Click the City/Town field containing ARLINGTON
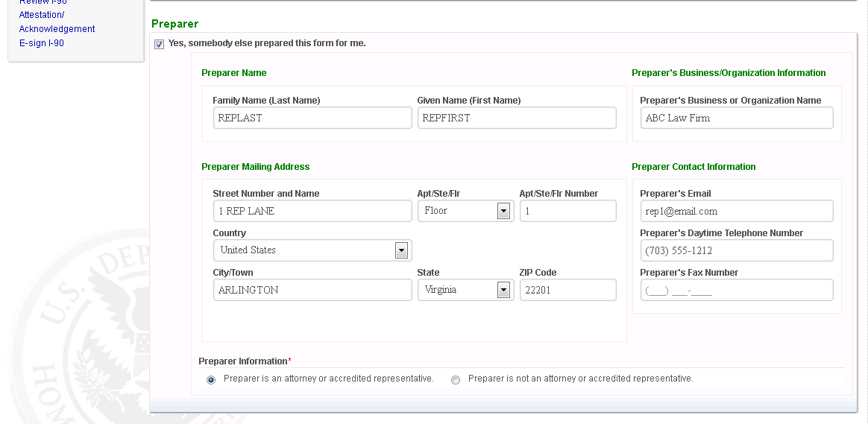 click(x=312, y=290)
